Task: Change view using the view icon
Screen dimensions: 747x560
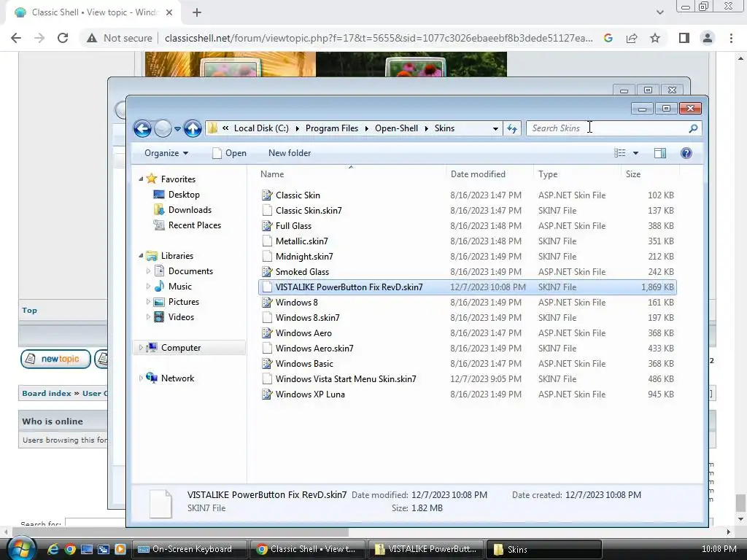Action: [620, 153]
